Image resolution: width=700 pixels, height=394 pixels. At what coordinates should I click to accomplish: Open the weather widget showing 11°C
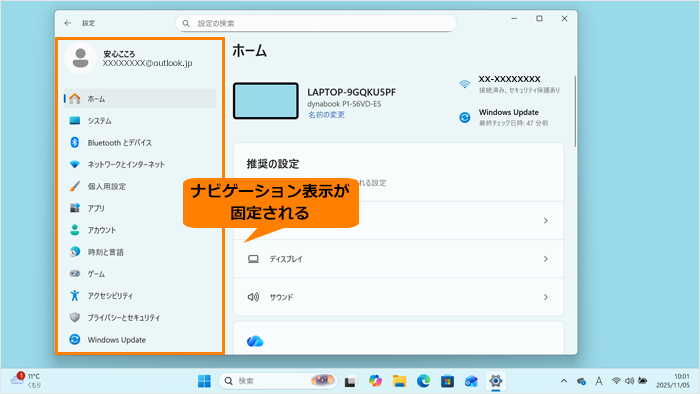(26, 381)
